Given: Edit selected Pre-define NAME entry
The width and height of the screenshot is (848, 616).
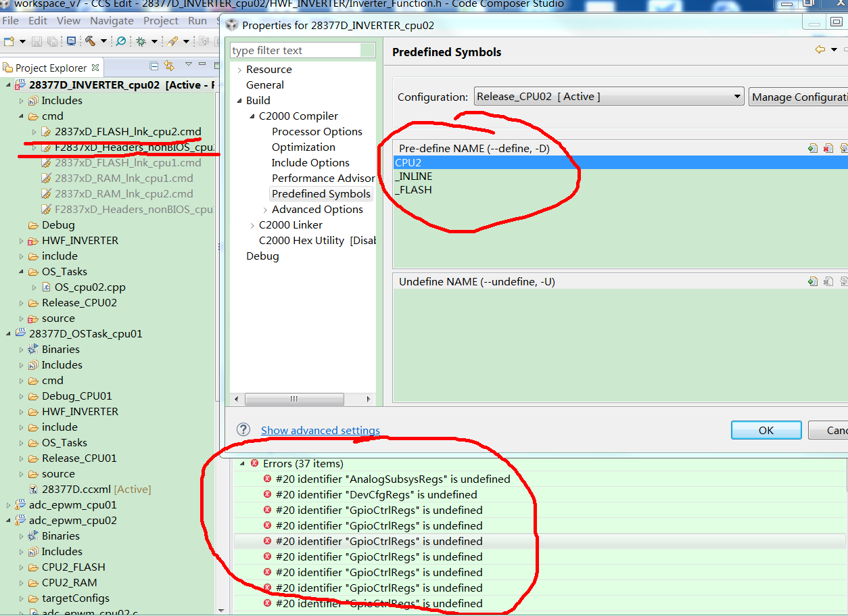Looking at the screenshot, I should click(x=844, y=148).
